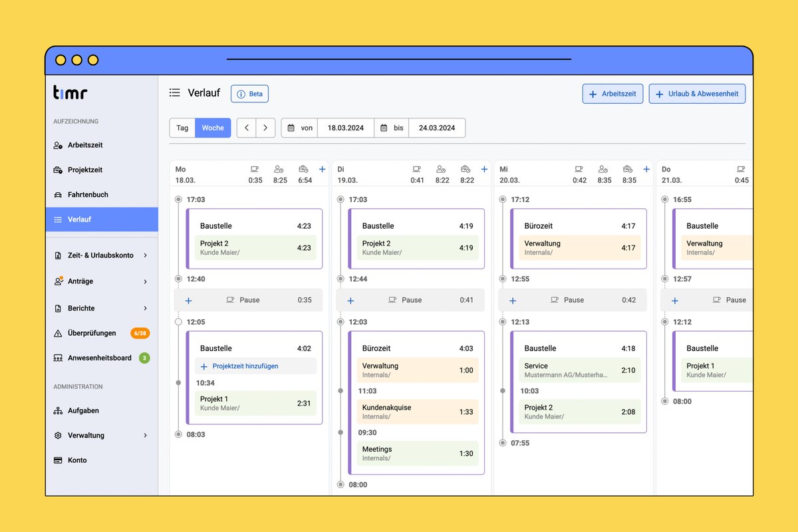Open Monday's Projekt 2 entry 4:23

[x=255, y=248]
